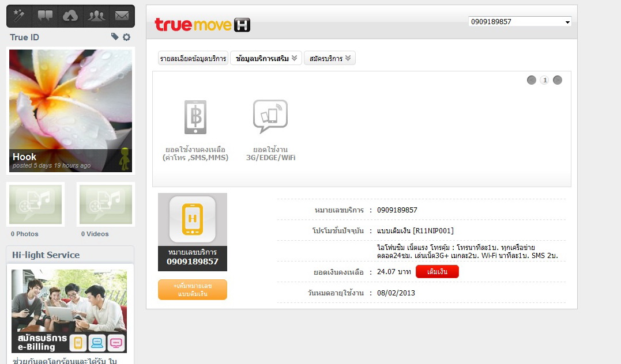Click the orange H phone icon
This screenshot has width=621, height=364.
click(x=193, y=219)
